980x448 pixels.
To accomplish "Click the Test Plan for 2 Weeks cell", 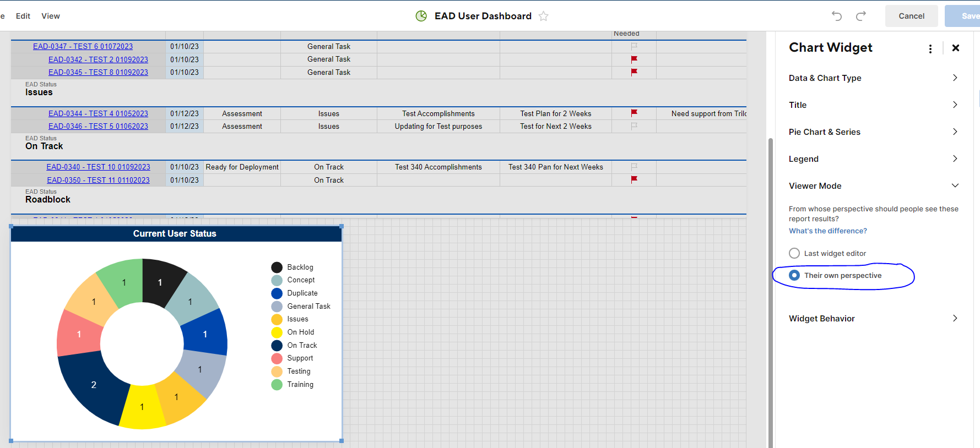I will [x=555, y=113].
